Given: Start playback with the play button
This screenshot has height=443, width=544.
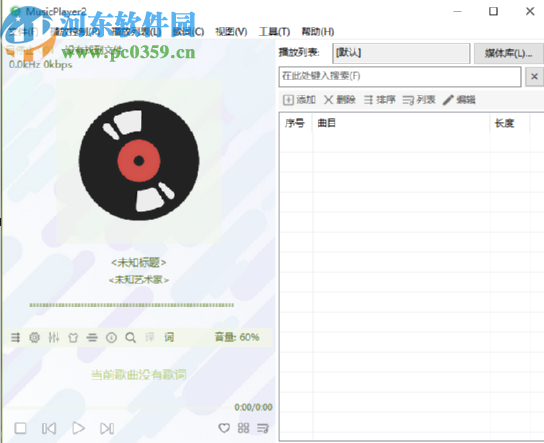Looking at the screenshot, I should 78,428.
